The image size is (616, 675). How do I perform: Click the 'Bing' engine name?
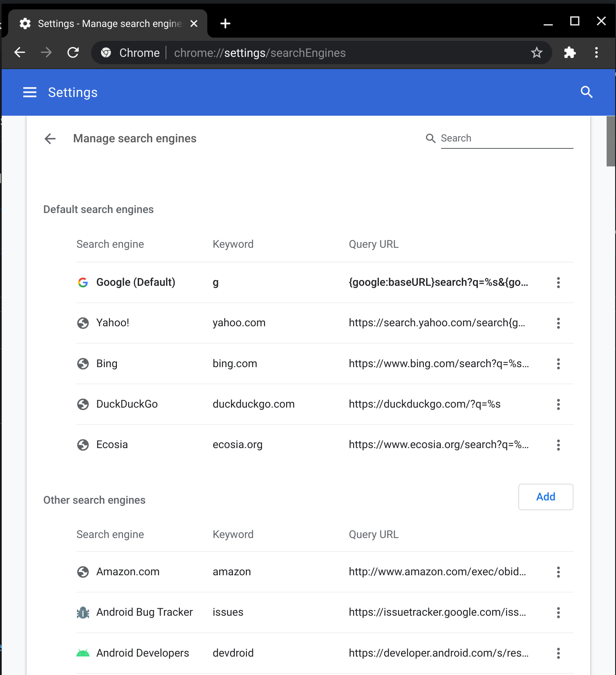click(x=107, y=364)
